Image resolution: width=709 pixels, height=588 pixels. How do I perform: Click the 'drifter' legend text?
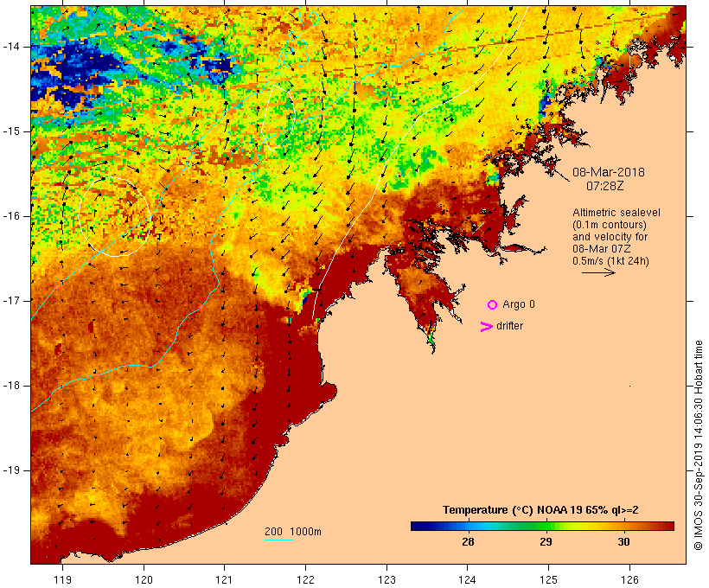[509, 326]
